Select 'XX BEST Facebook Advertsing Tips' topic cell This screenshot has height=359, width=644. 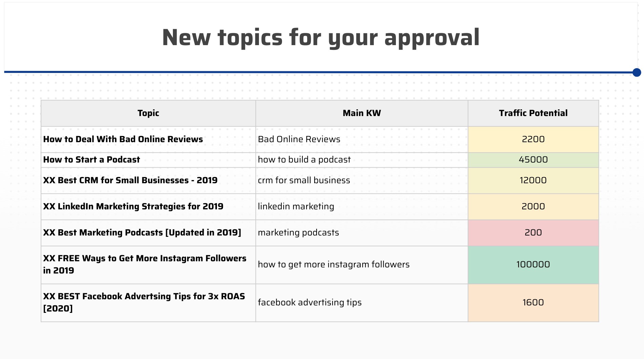pos(148,303)
